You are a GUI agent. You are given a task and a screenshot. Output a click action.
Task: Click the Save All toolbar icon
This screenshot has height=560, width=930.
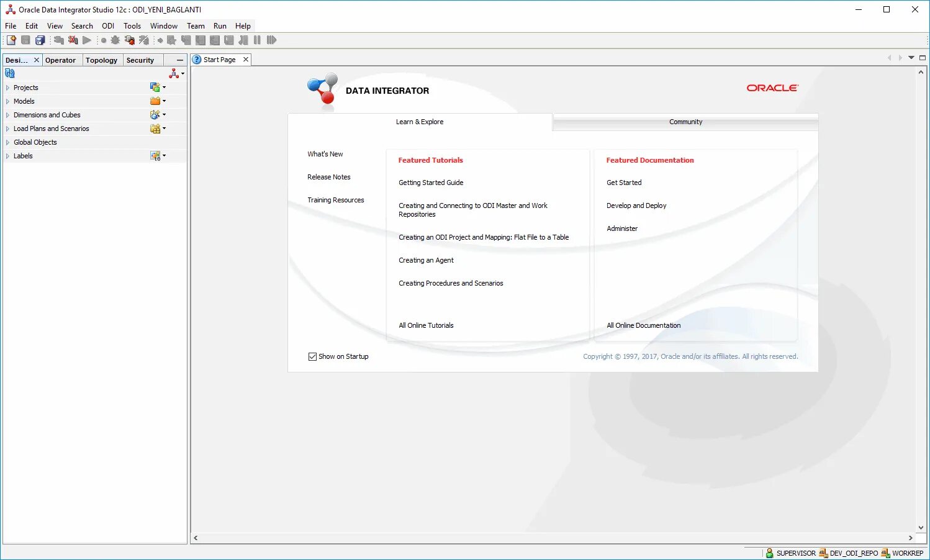click(x=40, y=40)
